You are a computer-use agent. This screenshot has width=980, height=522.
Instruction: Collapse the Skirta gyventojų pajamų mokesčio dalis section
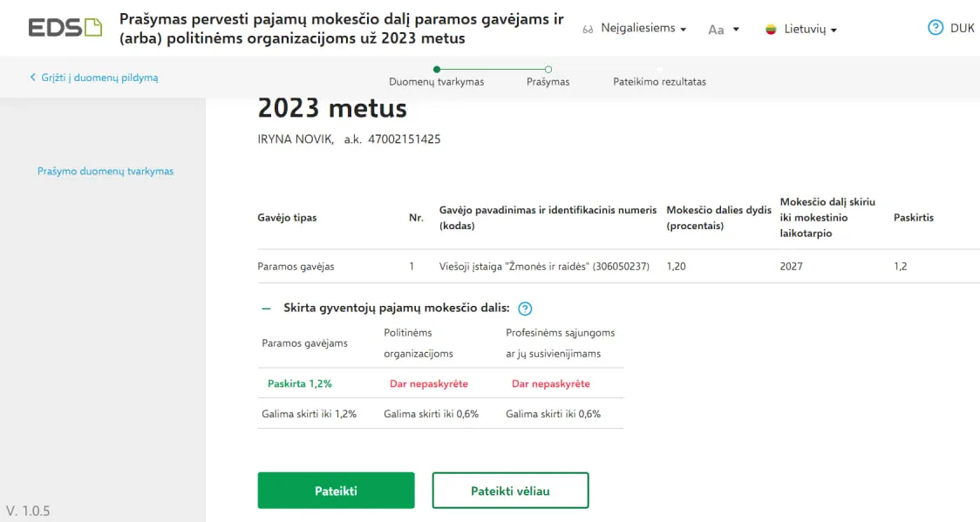(x=264, y=308)
